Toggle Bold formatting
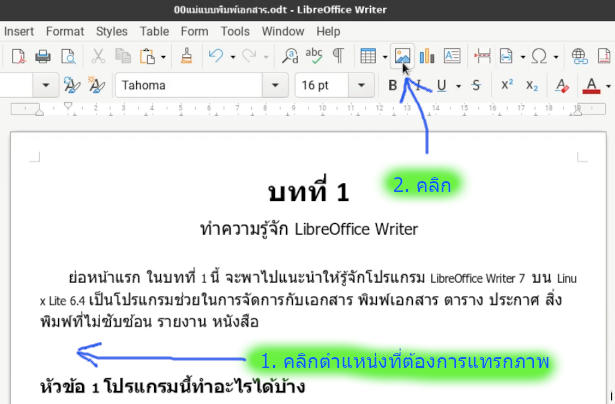Screen dimensions: 615x404 (x=393, y=85)
